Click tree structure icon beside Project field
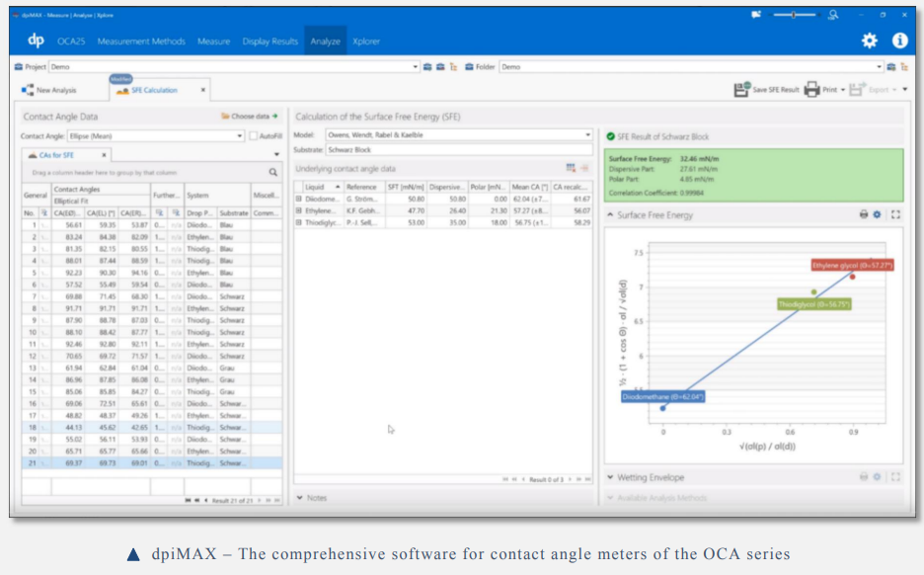The image size is (924, 575). click(453, 66)
